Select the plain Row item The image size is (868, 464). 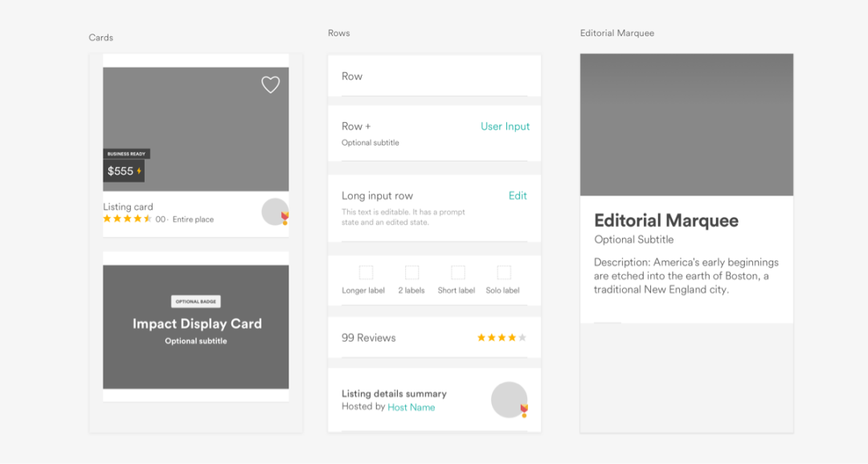coord(434,76)
